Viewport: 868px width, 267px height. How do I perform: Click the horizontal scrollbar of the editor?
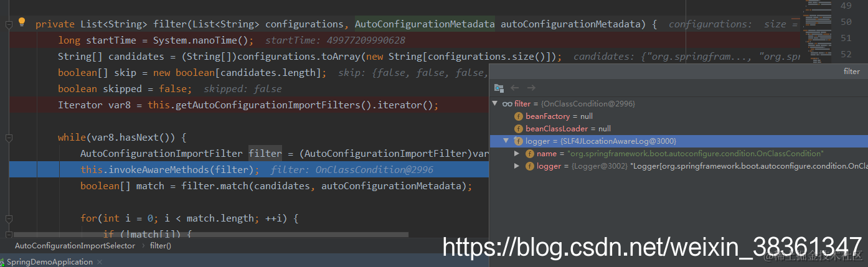[x=210, y=235]
